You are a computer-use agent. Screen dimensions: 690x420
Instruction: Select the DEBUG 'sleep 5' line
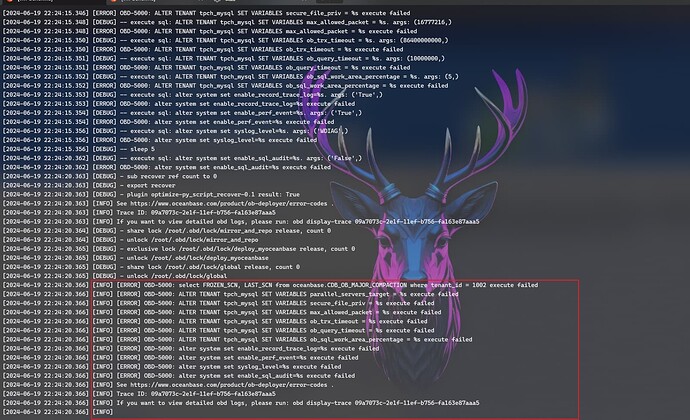[x=79, y=149]
